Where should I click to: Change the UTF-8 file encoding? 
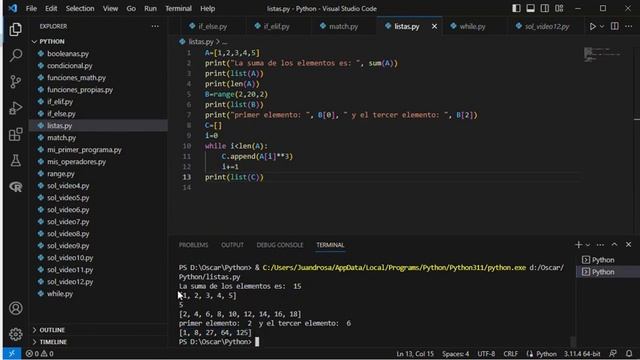pyautogui.click(x=486, y=353)
